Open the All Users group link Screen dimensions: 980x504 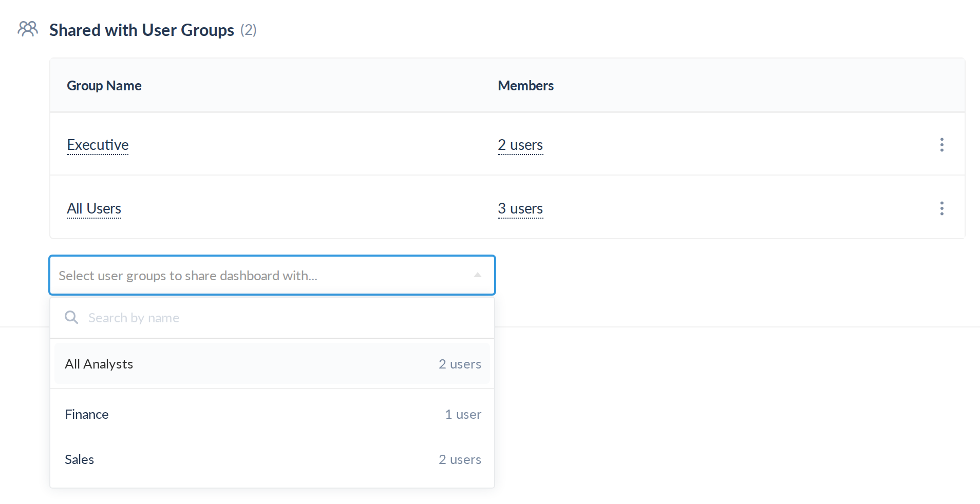[x=94, y=209]
